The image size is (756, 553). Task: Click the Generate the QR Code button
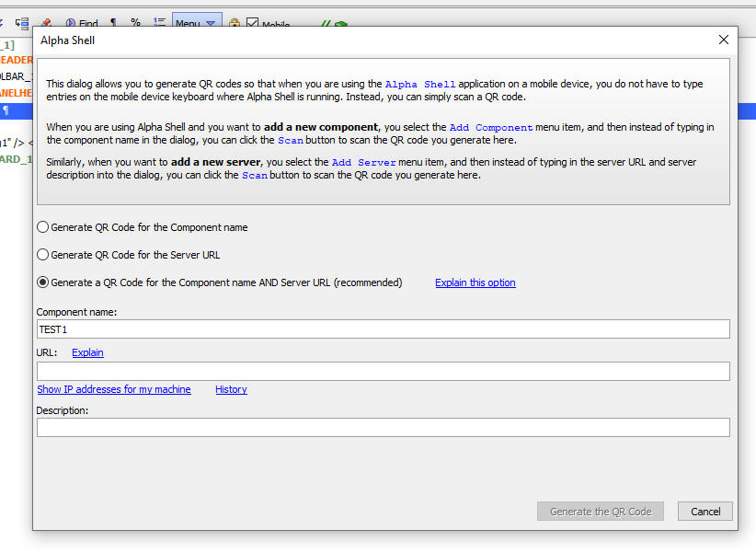[x=601, y=512]
